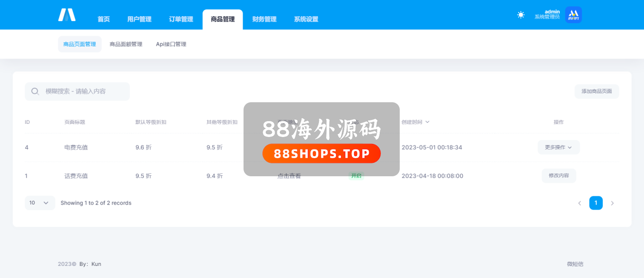Sort by 创建时间 column header
This screenshot has width=644, height=278.
click(415, 122)
